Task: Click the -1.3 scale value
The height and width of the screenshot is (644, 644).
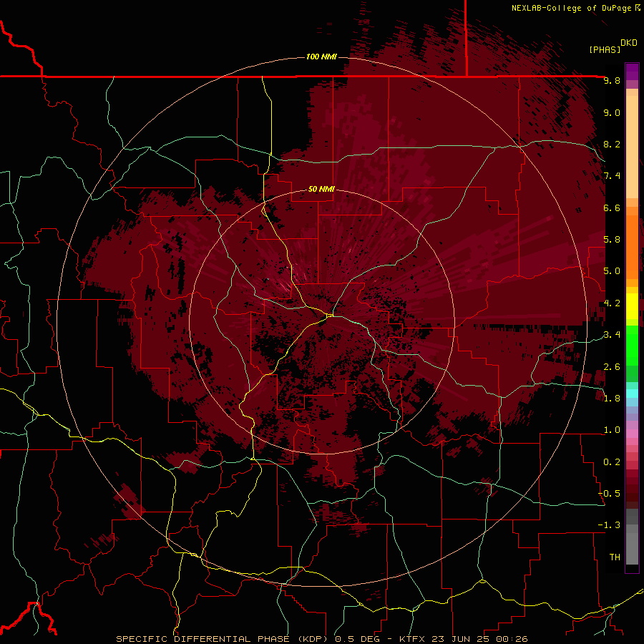Action: point(610,525)
